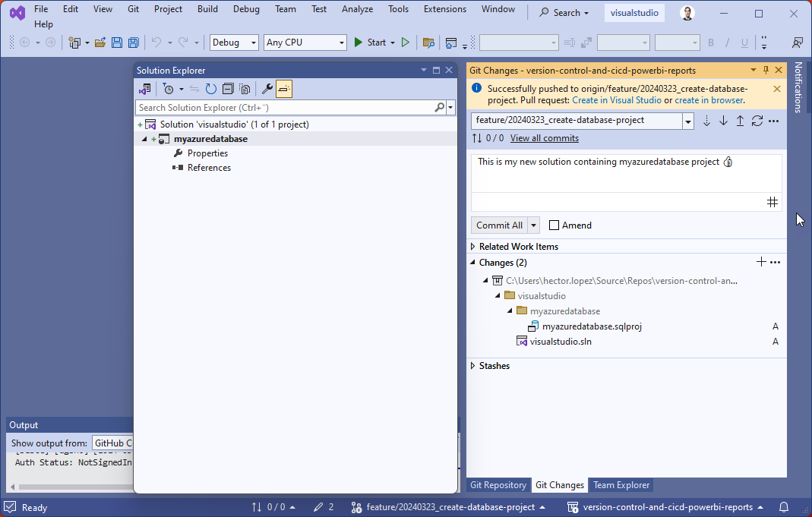Toggle the pin on Git Changes panel
Image resolution: width=812 pixels, height=517 pixels.
[x=766, y=69]
